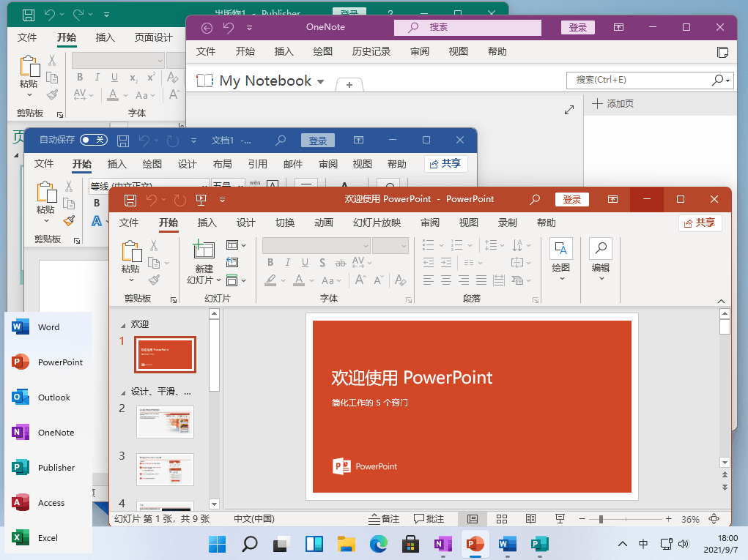
Task: Click the 登录 button in PowerPoint
Action: [572, 199]
